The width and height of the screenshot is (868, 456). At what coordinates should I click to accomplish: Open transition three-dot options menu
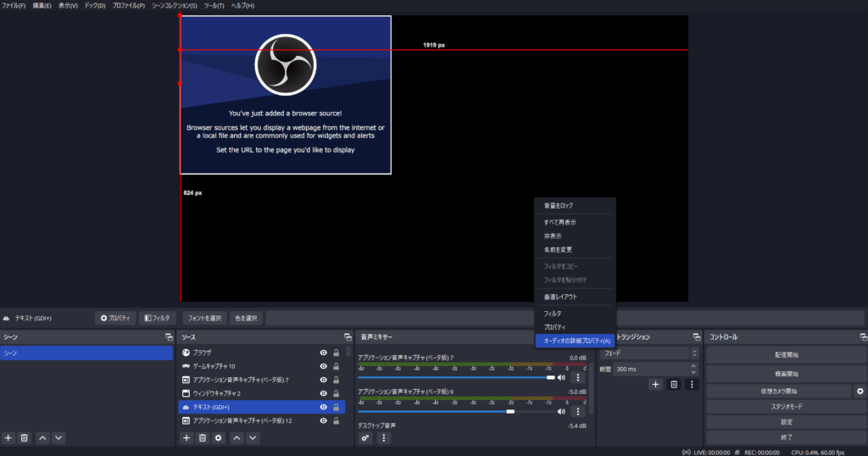[692, 384]
